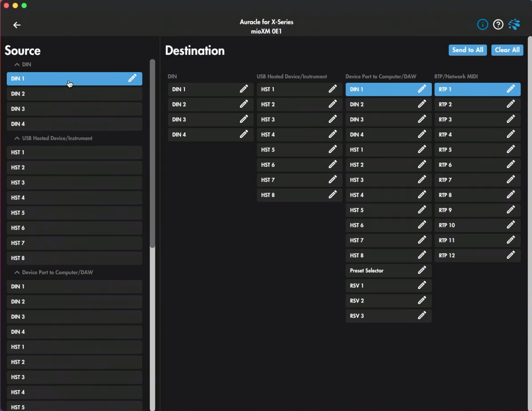Toggle routing to USB Hosted HST 7

(300, 180)
